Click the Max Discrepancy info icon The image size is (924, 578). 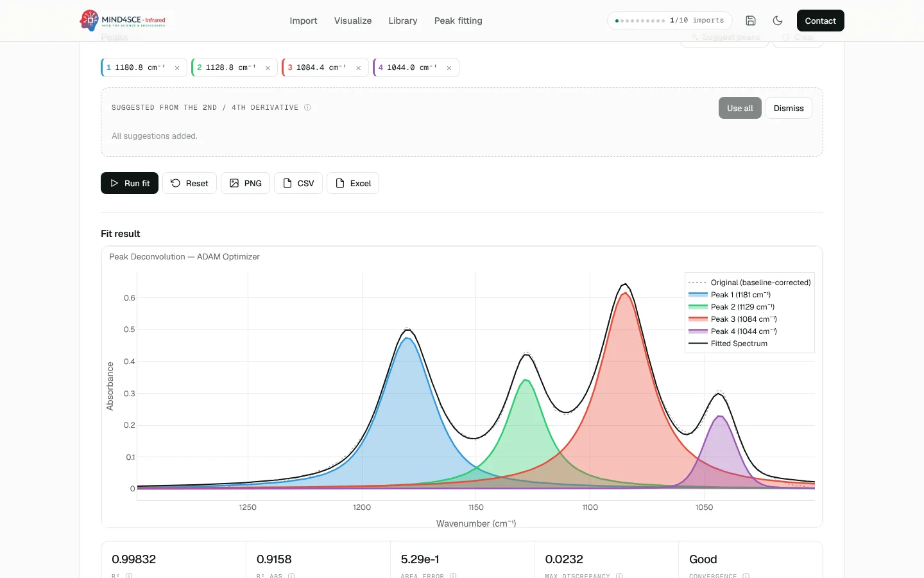tap(619, 575)
